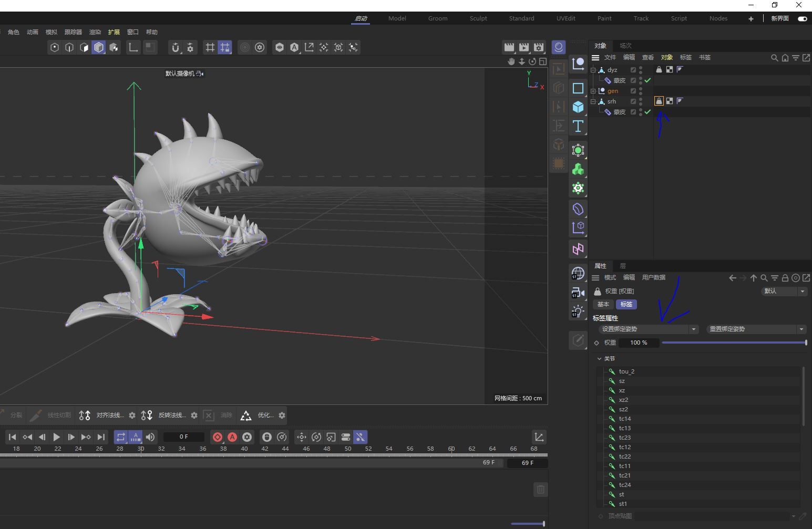Expand the gen object tree
Image resolution: width=812 pixels, height=529 pixels.
click(x=593, y=91)
